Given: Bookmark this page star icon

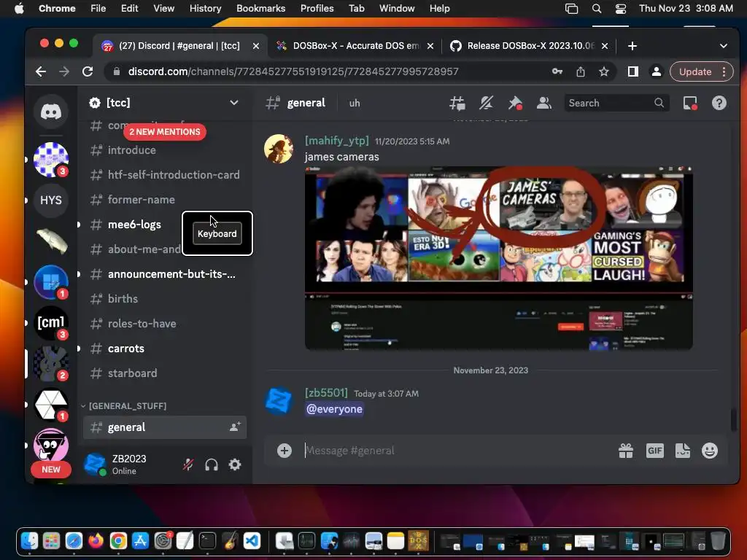Looking at the screenshot, I should (x=604, y=71).
